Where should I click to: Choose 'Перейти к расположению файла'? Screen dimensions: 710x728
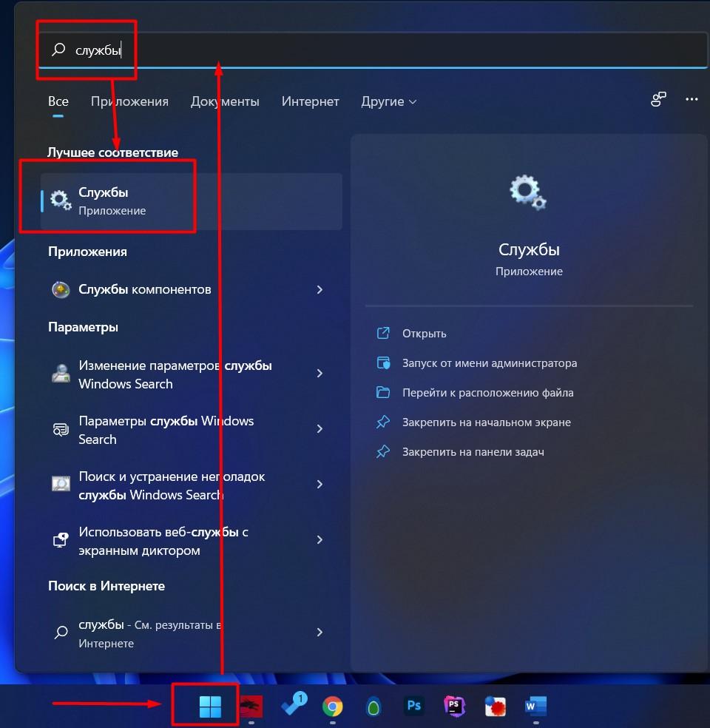487,393
